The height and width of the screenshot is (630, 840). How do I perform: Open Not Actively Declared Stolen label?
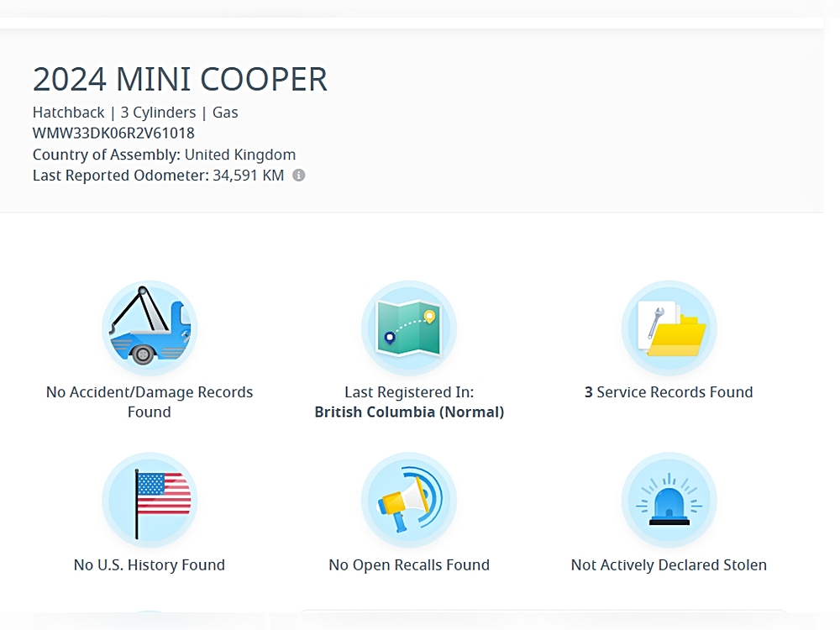tap(669, 564)
